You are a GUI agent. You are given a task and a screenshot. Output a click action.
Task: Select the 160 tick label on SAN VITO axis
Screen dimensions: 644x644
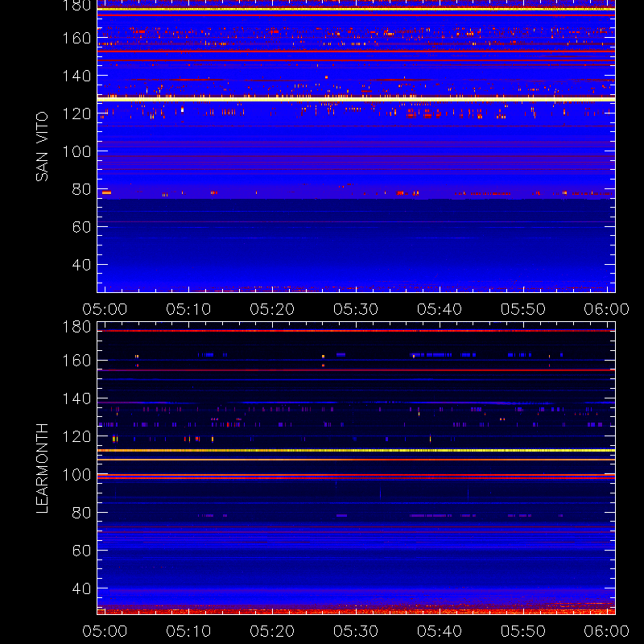click(x=76, y=38)
